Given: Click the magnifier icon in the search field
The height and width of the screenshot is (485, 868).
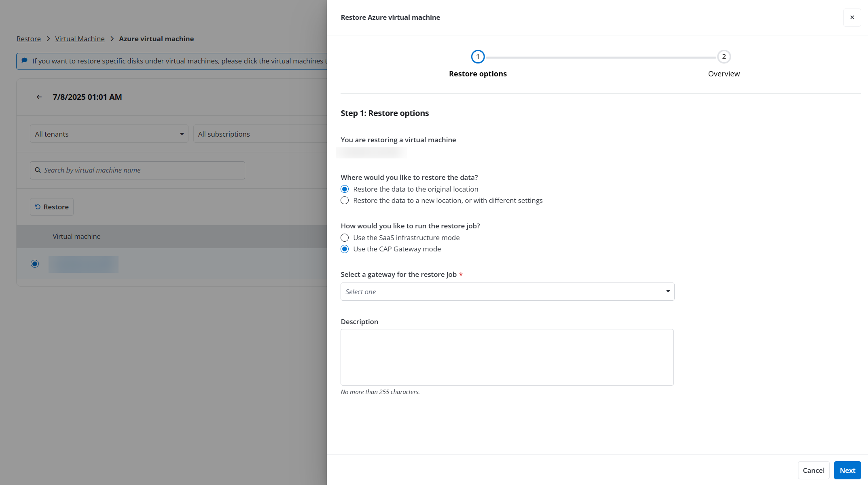Looking at the screenshot, I should [x=38, y=170].
